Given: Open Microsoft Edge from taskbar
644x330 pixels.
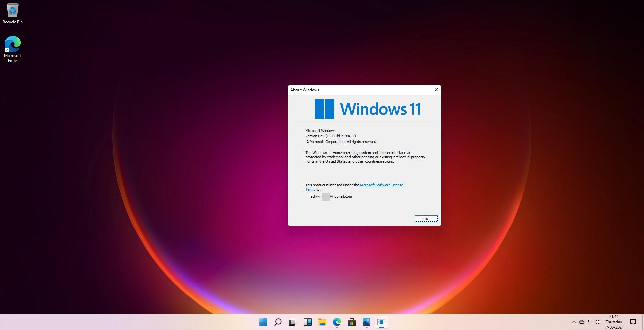Looking at the screenshot, I should pyautogui.click(x=337, y=322).
